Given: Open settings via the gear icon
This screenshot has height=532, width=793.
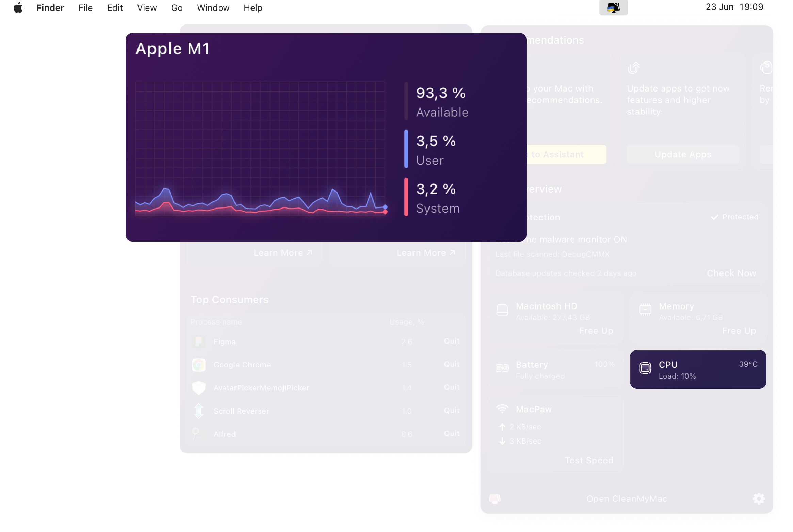Looking at the screenshot, I should [x=759, y=499].
